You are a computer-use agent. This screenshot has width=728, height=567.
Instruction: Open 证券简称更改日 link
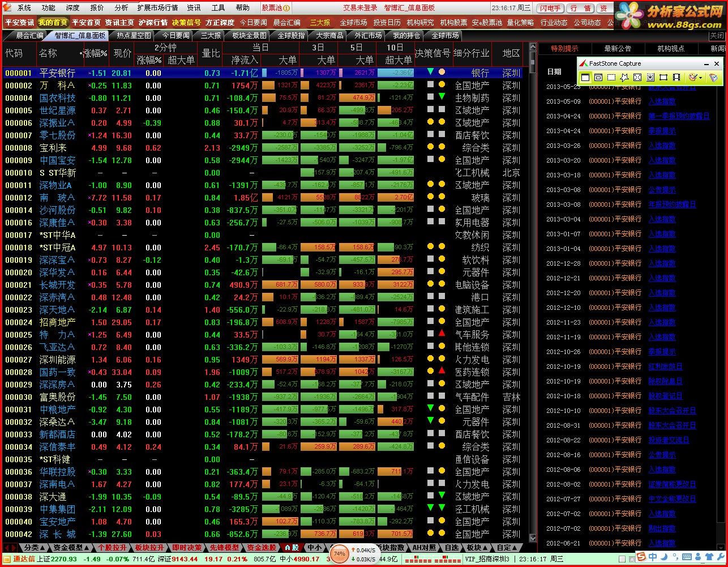[x=672, y=484]
